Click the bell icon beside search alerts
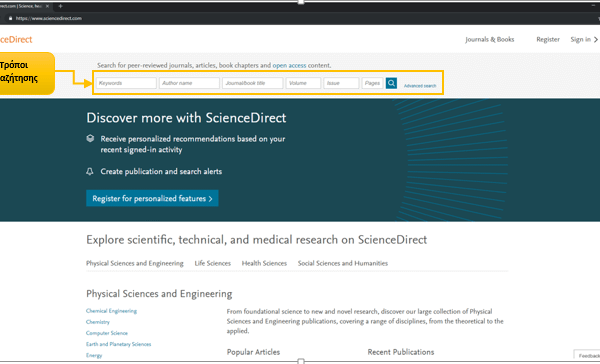This screenshot has width=600, height=364. (x=90, y=171)
